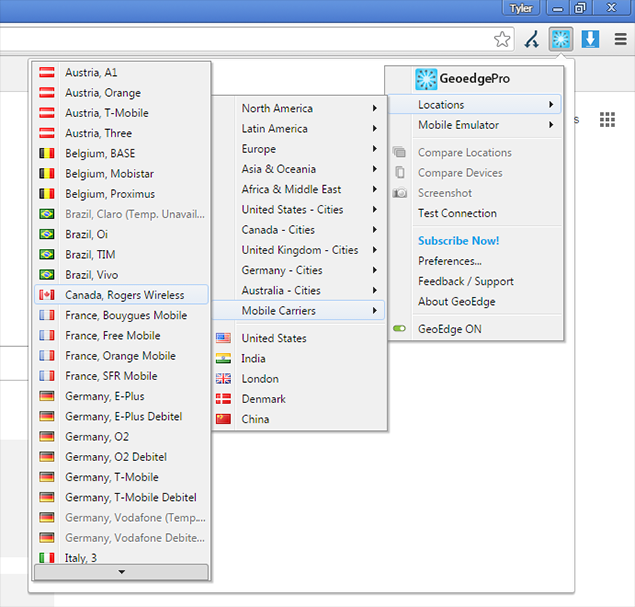The width and height of the screenshot is (635, 607).
Task: Choose Austria, Three carrier
Action: coord(121,133)
